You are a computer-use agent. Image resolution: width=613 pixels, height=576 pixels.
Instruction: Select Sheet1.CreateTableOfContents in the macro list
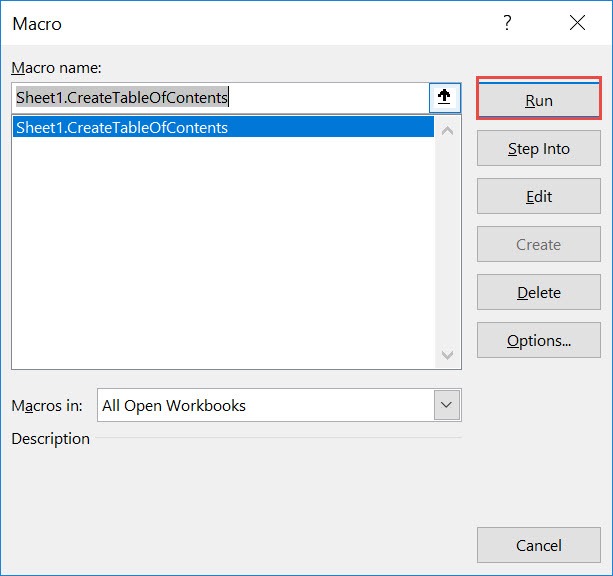click(x=223, y=127)
